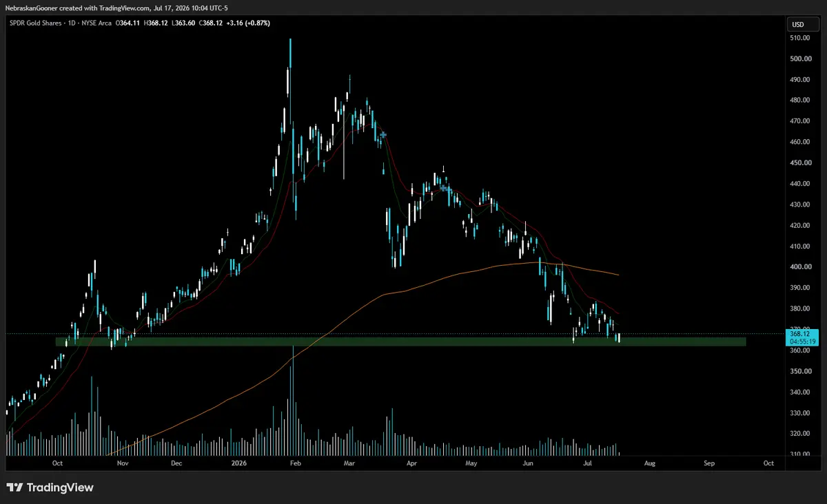This screenshot has width=827, height=504.
Task: Click the SPDR Gold Shares symbol title
Action: 37,23
